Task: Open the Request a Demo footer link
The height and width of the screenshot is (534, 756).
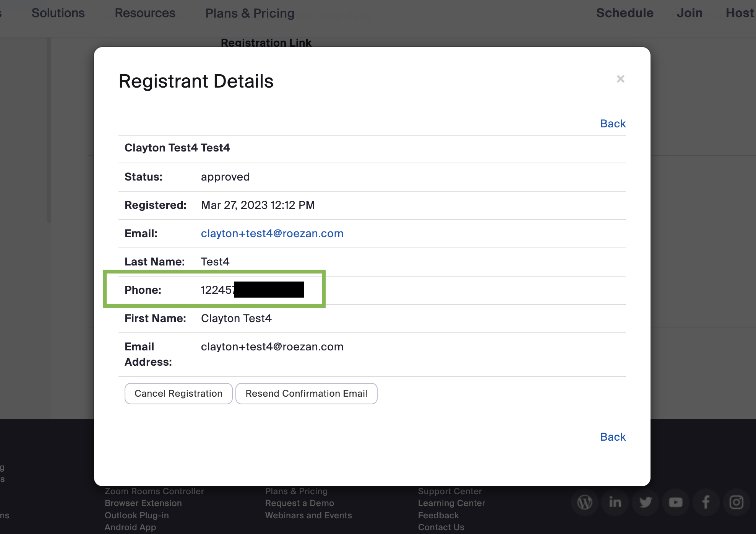Action: 300,503
